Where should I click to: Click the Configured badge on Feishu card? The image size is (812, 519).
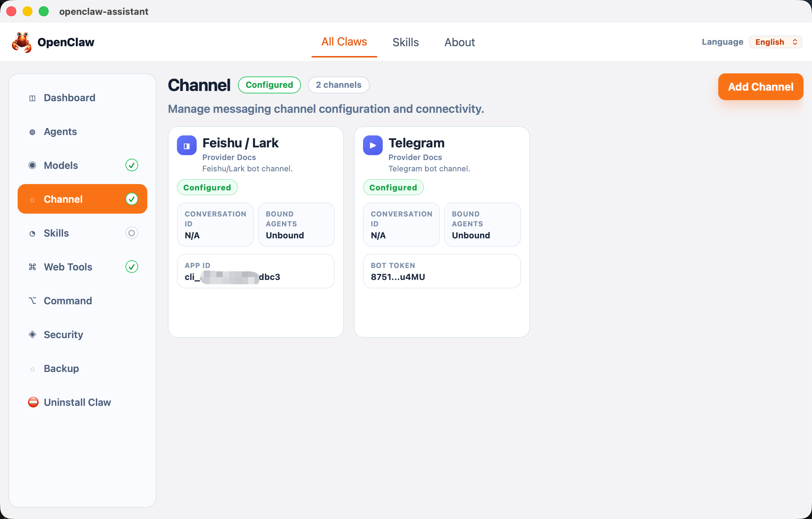click(x=207, y=187)
